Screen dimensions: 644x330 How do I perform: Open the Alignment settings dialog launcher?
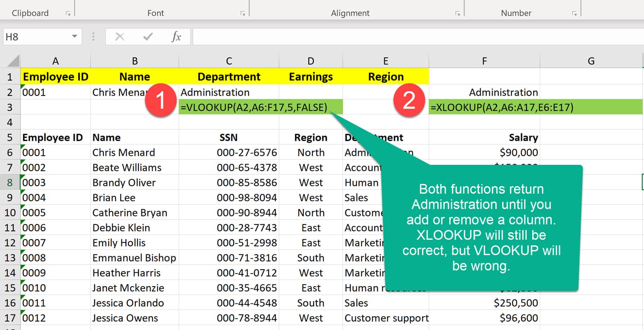(457, 13)
